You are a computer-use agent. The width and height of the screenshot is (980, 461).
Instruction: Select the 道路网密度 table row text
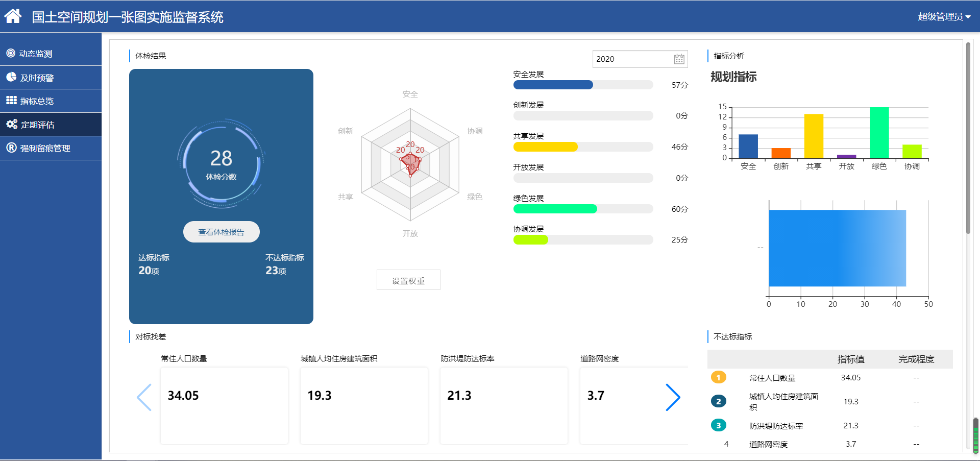(x=768, y=445)
